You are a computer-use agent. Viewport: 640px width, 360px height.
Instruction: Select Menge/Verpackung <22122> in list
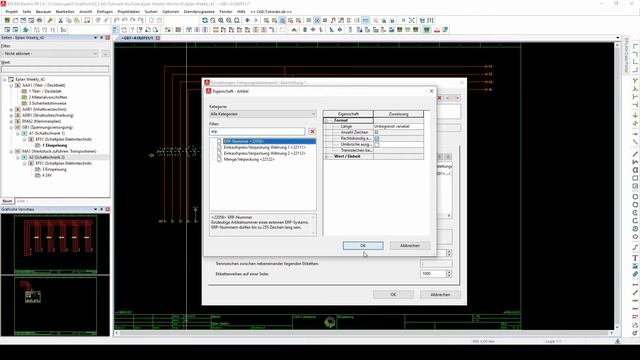(x=249, y=159)
